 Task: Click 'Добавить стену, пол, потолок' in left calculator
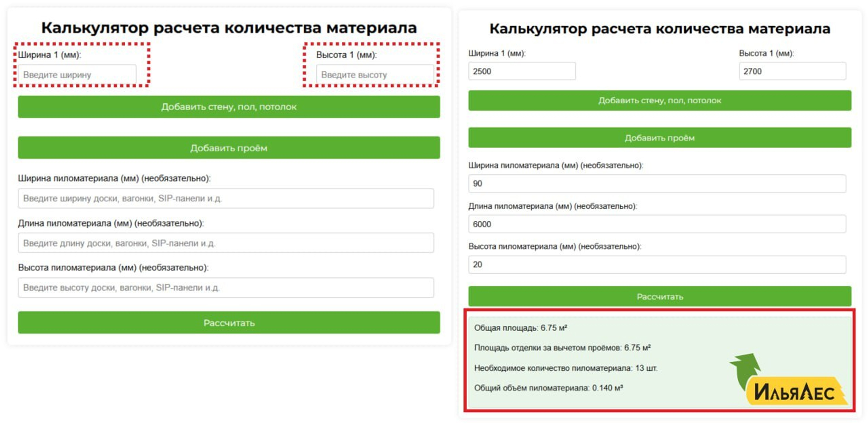point(229,107)
